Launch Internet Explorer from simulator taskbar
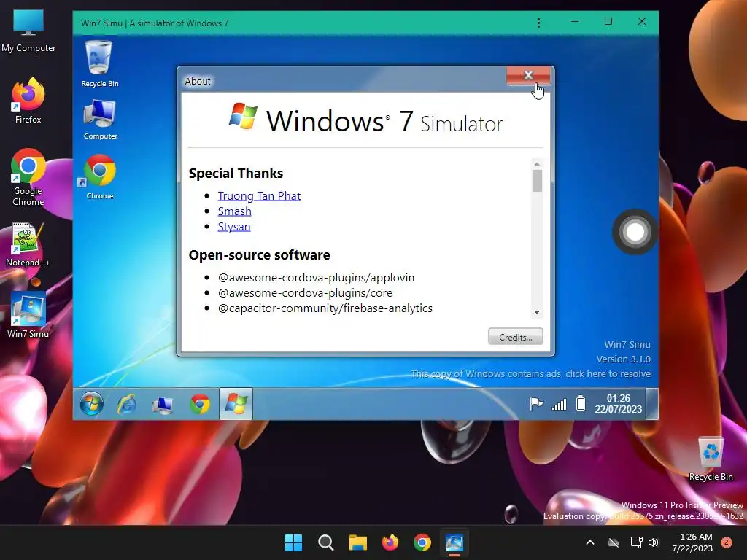 pos(127,404)
